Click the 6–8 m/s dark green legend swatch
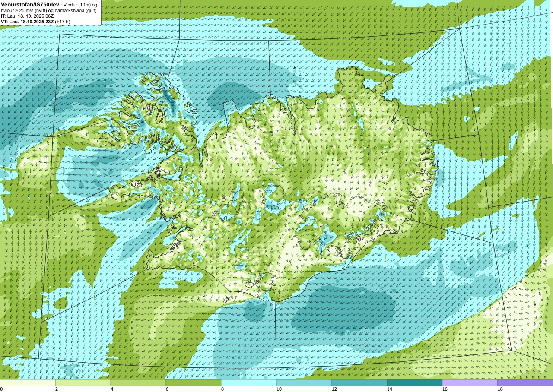This screenshot has height=392, width=553. click(x=194, y=383)
